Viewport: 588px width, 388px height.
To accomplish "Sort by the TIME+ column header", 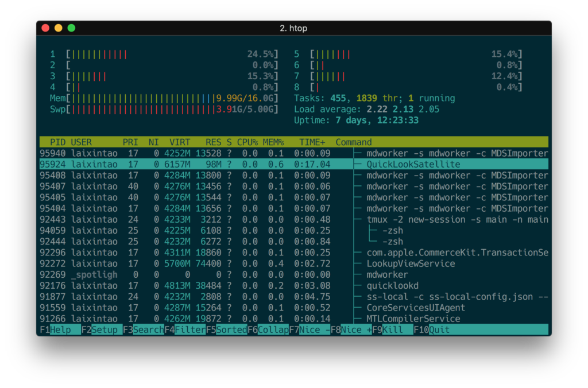I will coord(312,142).
